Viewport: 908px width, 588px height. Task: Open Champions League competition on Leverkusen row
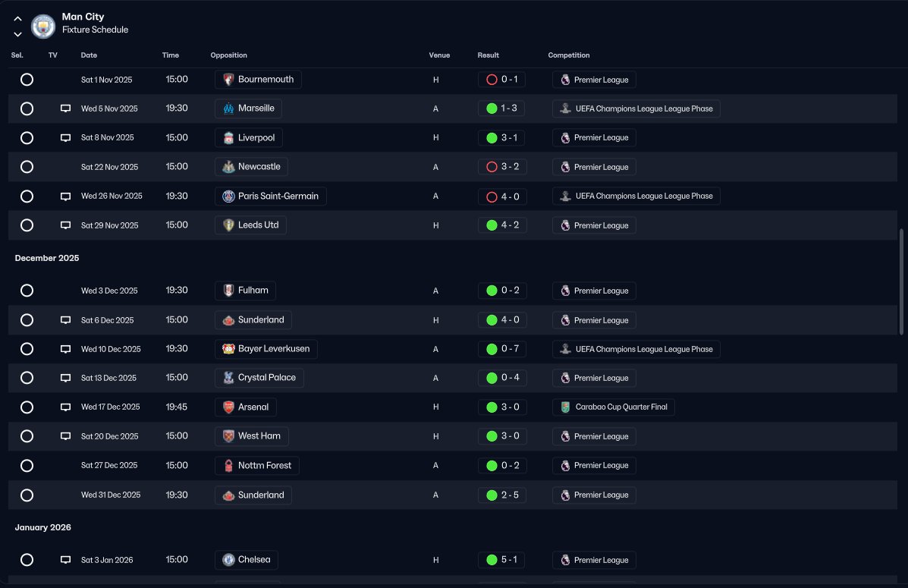click(x=636, y=349)
